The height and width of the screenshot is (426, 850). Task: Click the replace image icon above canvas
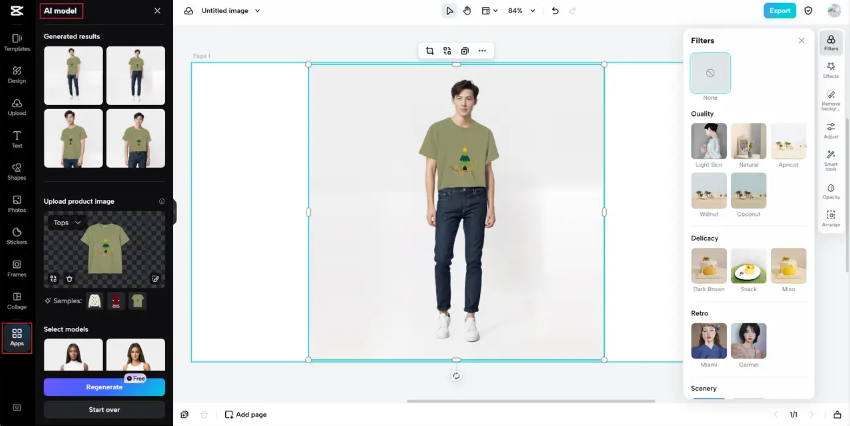pos(447,51)
